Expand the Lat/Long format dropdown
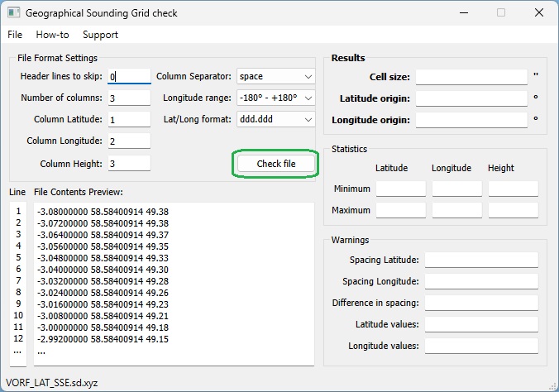559x392 pixels. tap(275, 120)
